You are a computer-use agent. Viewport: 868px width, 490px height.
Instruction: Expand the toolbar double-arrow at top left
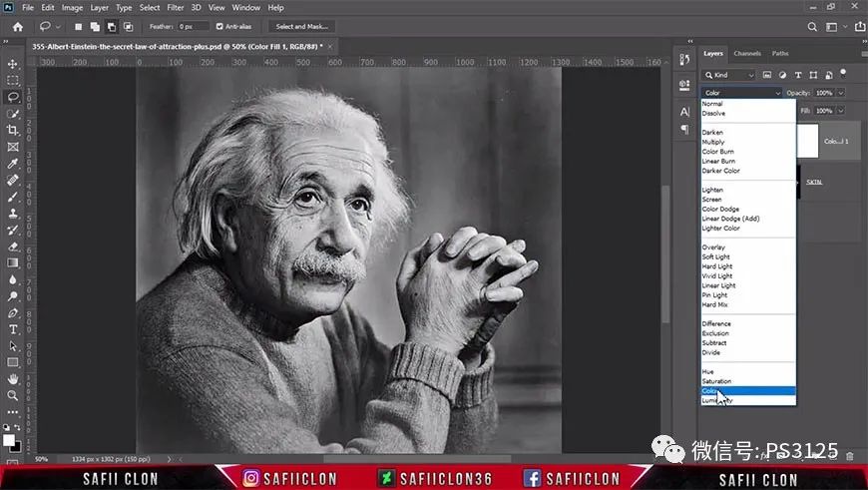6,41
